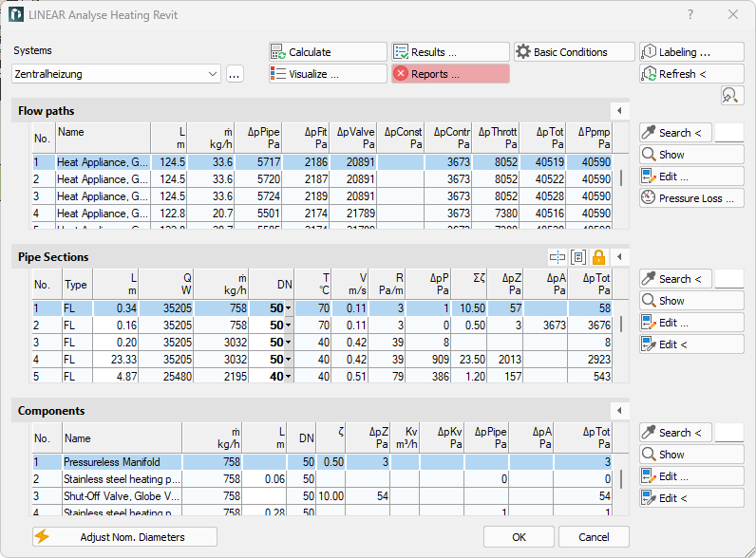Image resolution: width=756 pixels, height=558 pixels.
Task: Click Edit ... in the Flow paths side panel
Action: pyautogui.click(x=691, y=177)
